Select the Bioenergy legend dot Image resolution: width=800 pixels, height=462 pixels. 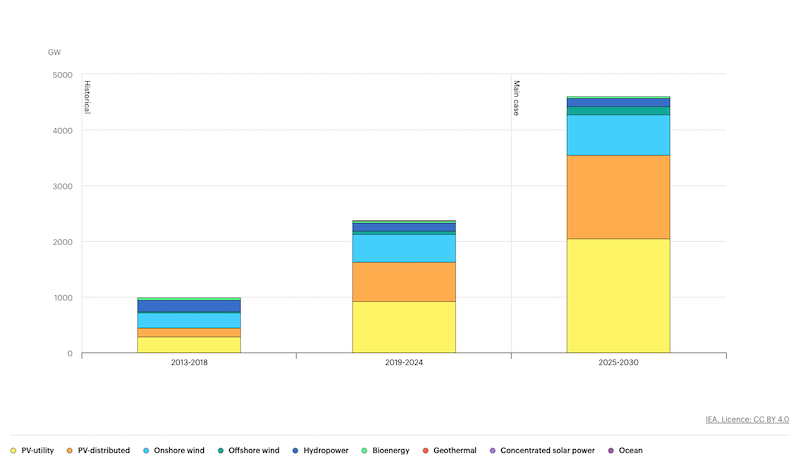(366, 451)
